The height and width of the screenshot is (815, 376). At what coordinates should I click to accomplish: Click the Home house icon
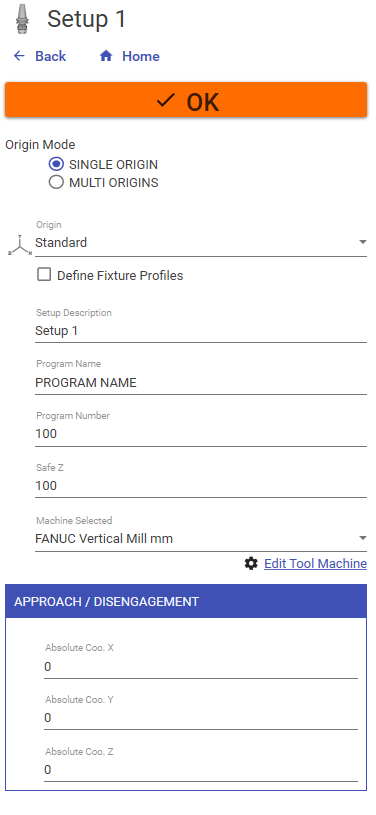[x=106, y=56]
